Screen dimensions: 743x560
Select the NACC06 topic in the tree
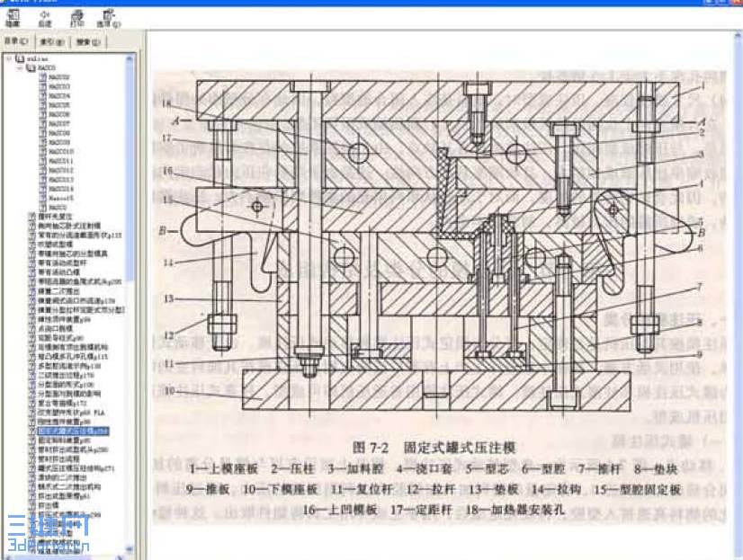coord(59,114)
